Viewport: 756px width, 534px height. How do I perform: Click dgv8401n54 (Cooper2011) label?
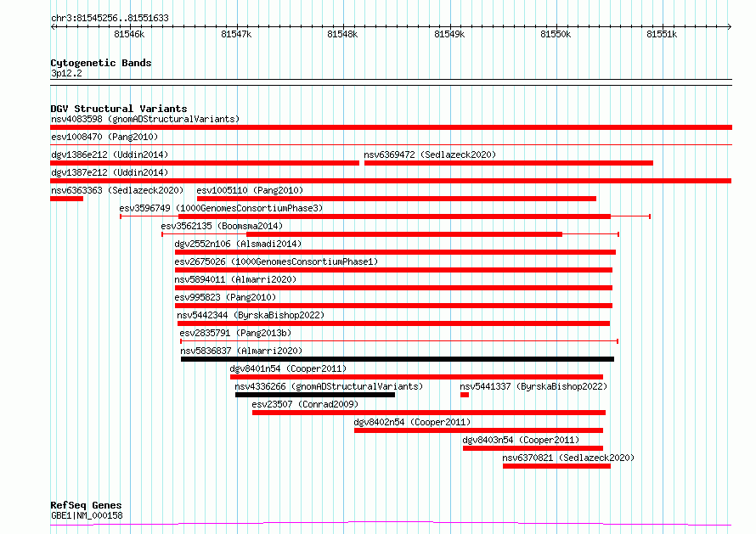point(288,368)
